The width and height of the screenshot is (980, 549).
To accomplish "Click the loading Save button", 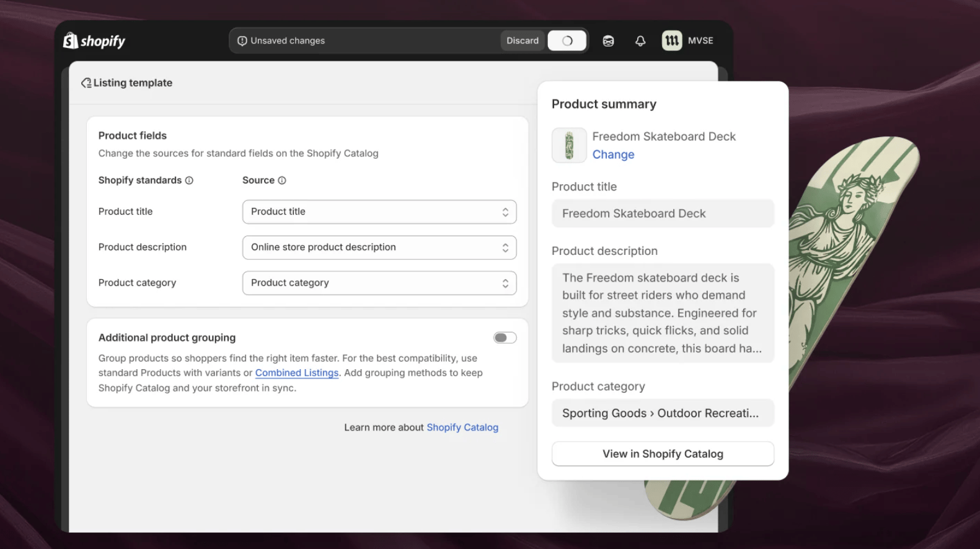I will pos(567,41).
